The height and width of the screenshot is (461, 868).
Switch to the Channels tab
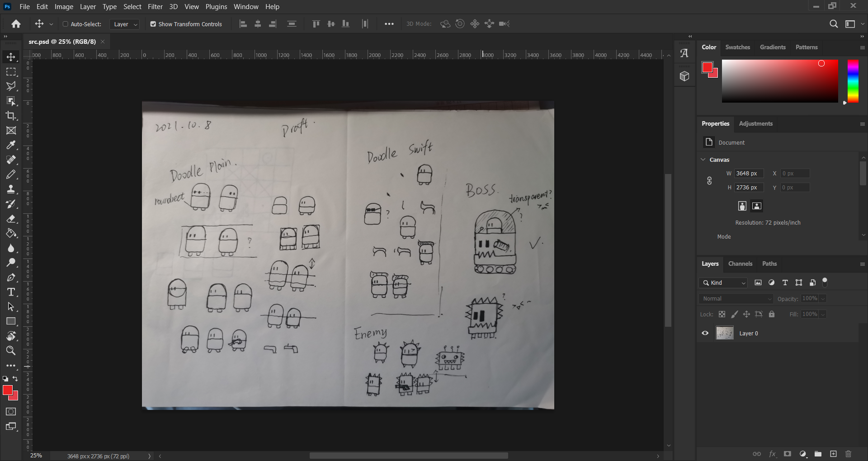pos(740,263)
